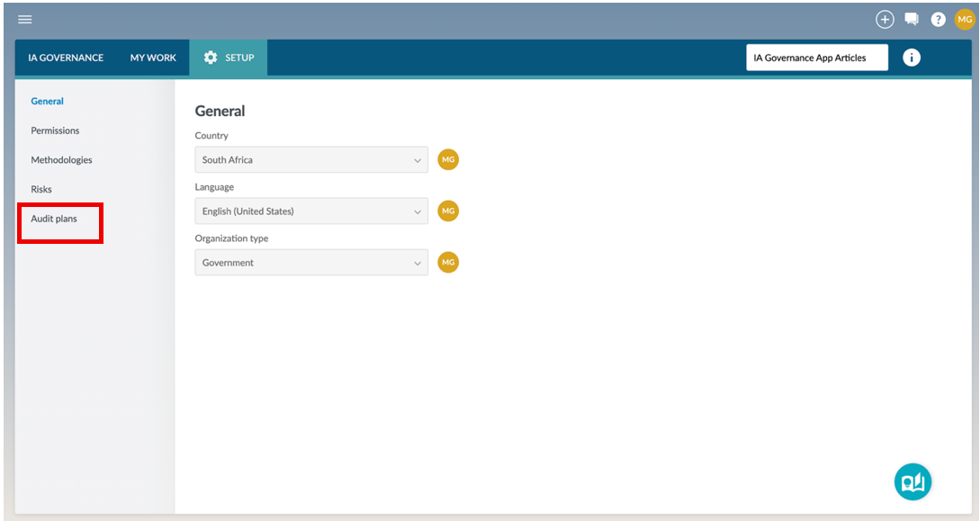Image resolution: width=980 pixels, height=521 pixels.
Task: Click the info icon beside article search
Action: point(912,58)
